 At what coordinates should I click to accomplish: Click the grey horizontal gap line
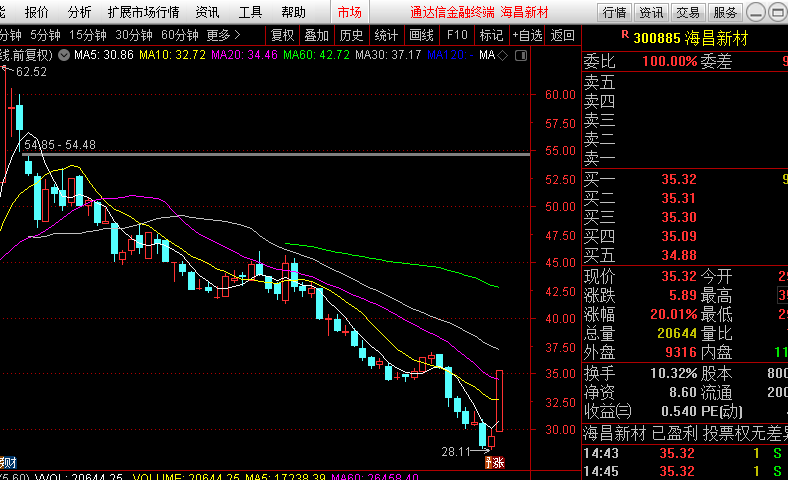(276, 154)
